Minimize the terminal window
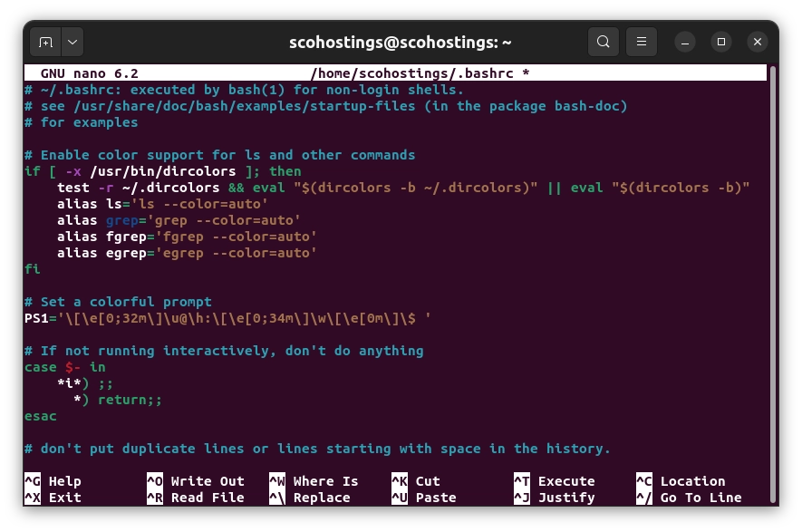Screen dimensions: 802x532 685,42
